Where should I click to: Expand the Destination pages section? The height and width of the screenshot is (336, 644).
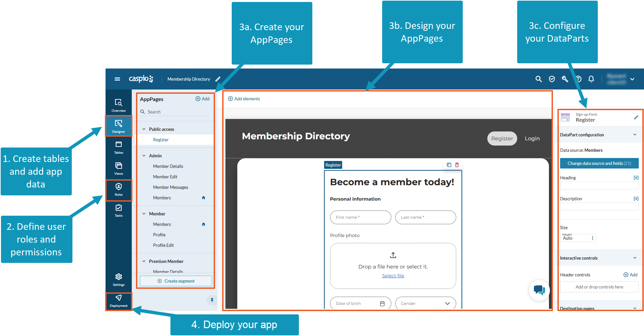click(635, 308)
